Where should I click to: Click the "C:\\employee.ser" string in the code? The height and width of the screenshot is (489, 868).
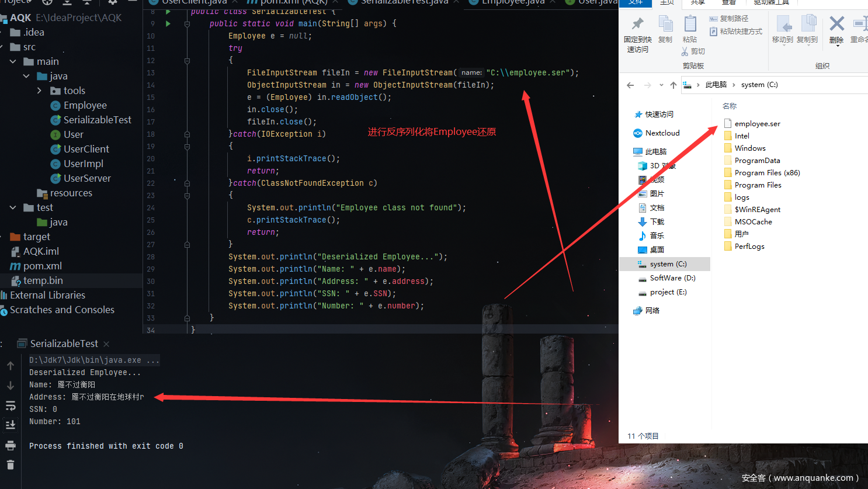[x=527, y=73]
